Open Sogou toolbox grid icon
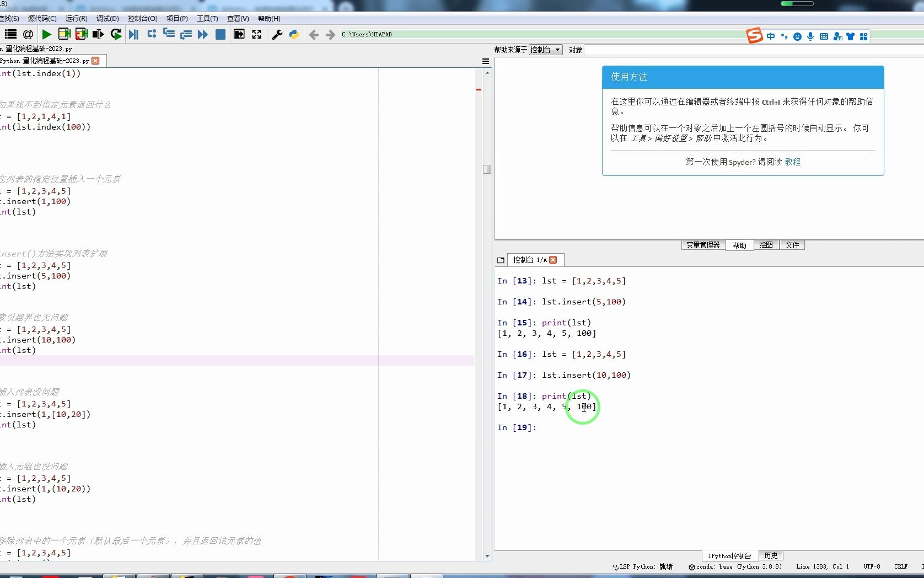Image resolution: width=924 pixels, height=578 pixels. (x=863, y=36)
